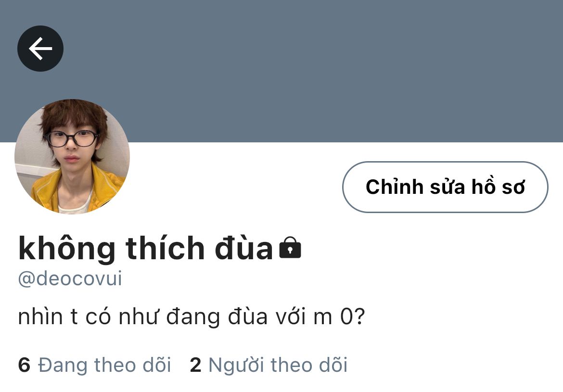
Task: Open the Đang theo dõi list
Action: click(94, 365)
